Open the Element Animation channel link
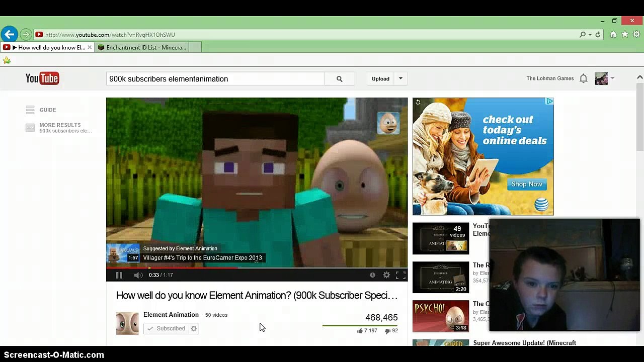The height and width of the screenshot is (362, 644). click(171, 315)
